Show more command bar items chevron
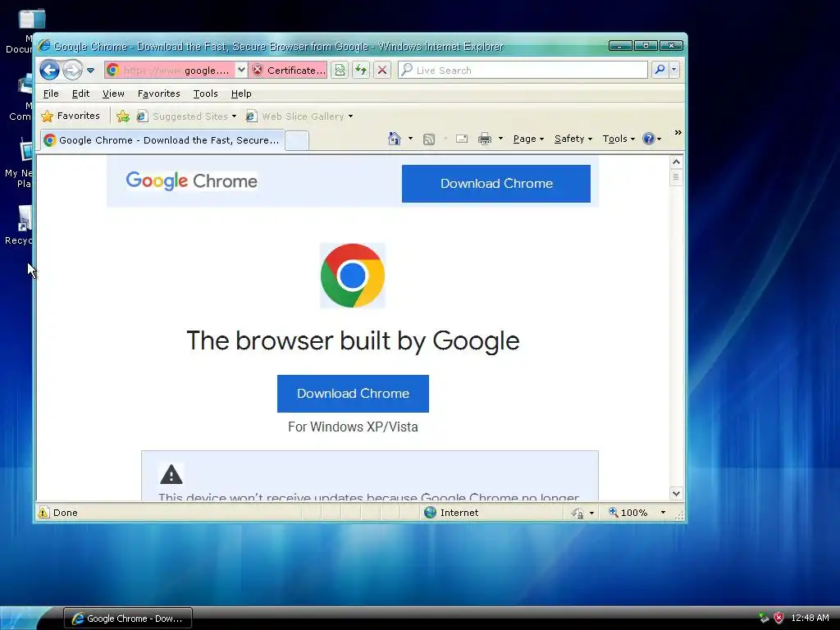 tap(678, 133)
